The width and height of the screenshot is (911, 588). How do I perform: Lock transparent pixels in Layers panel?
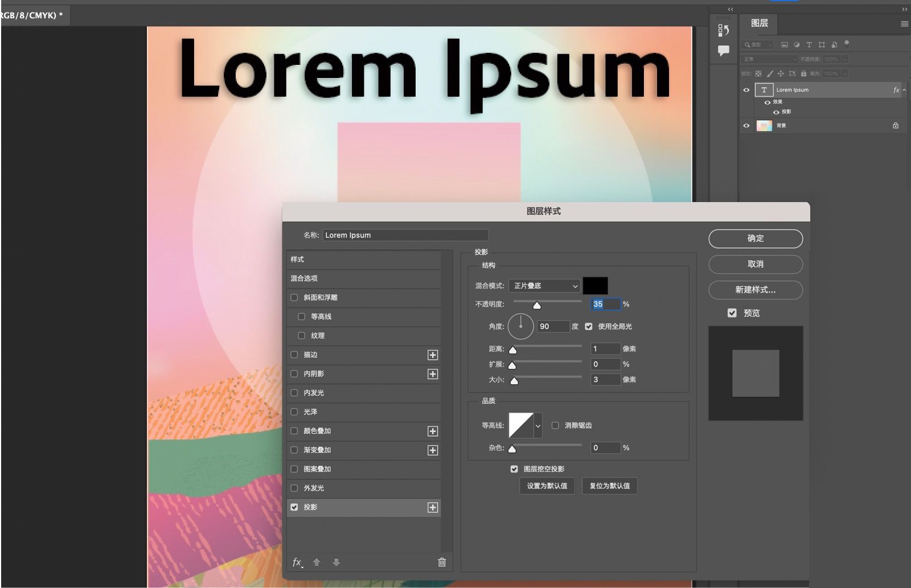point(758,73)
